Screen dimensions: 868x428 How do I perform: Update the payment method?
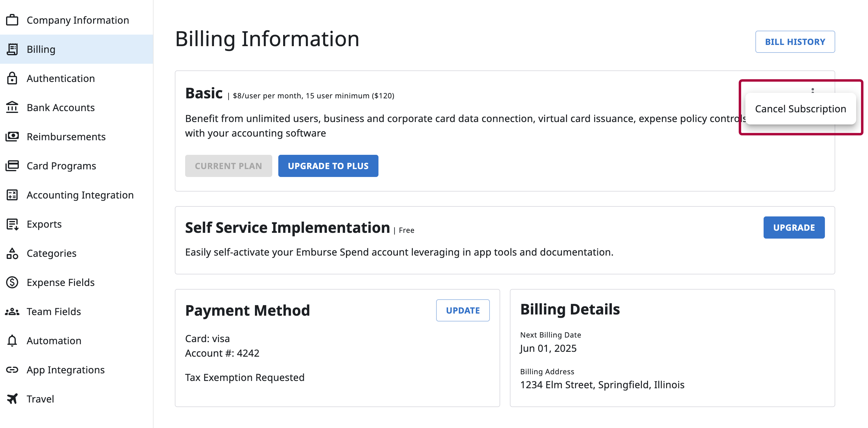coord(462,311)
